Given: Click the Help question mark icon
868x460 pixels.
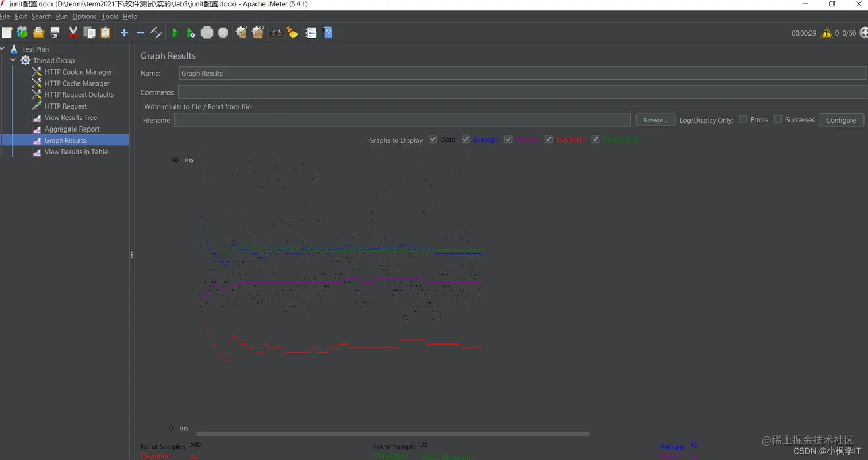Looking at the screenshot, I should [328, 33].
